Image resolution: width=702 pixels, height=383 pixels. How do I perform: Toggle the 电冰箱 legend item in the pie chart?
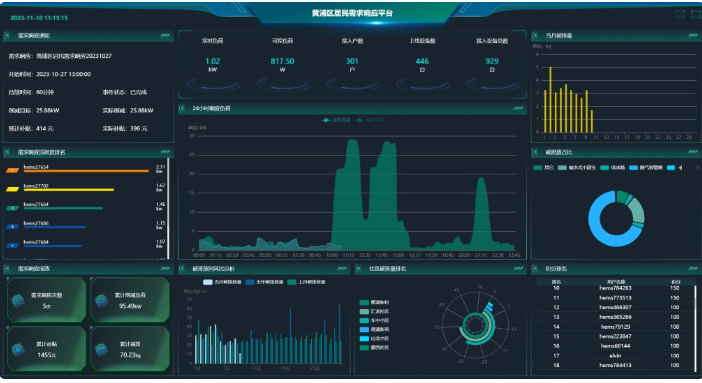pos(612,168)
